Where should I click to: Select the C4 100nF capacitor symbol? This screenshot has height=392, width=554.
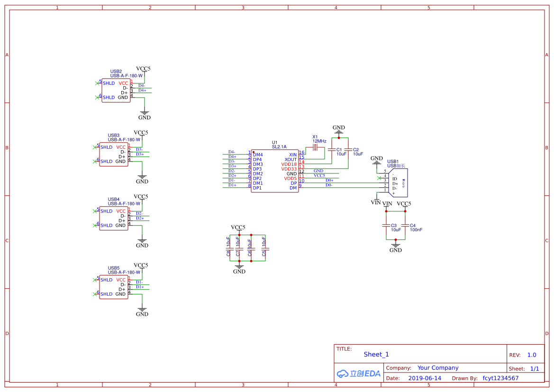pos(405,225)
